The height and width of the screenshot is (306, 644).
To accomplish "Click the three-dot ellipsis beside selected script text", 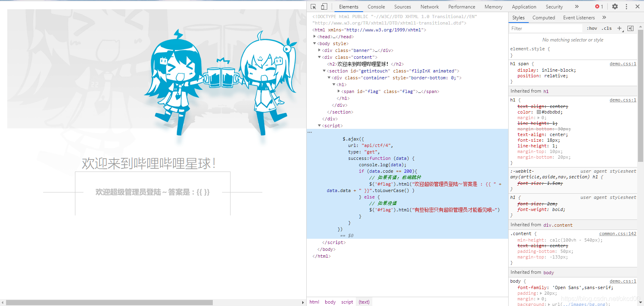I will (x=310, y=132).
